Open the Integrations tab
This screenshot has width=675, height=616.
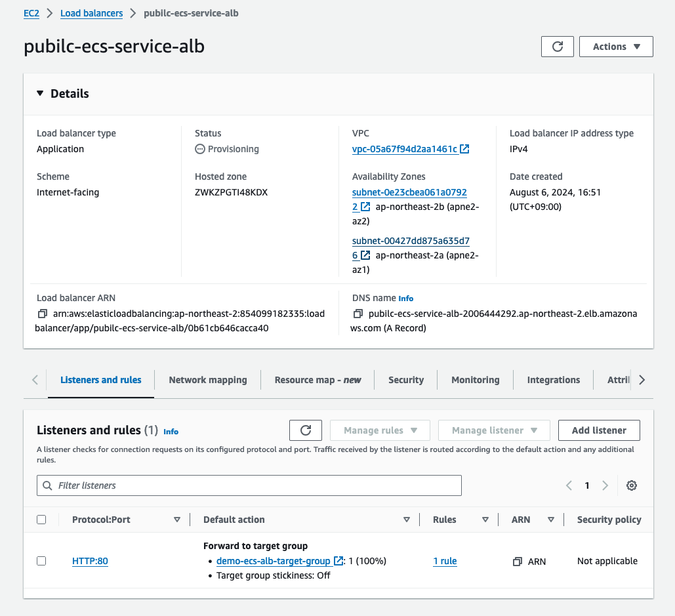(554, 380)
